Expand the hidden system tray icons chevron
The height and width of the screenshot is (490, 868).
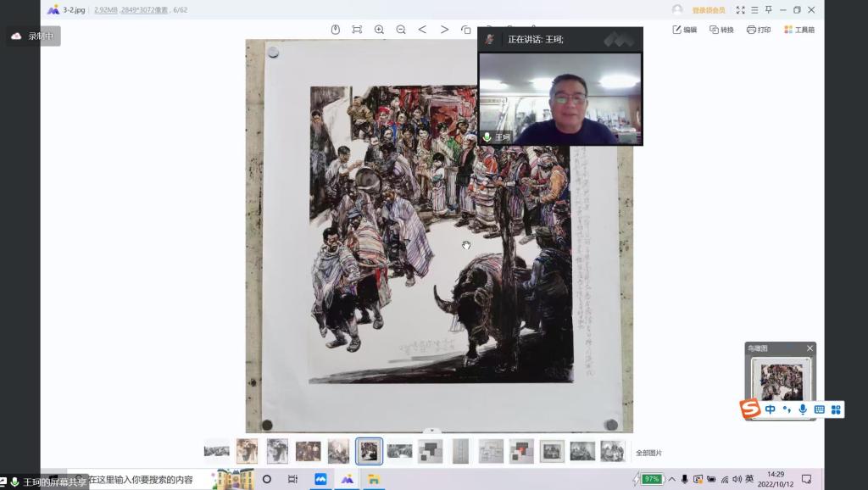[671, 479]
